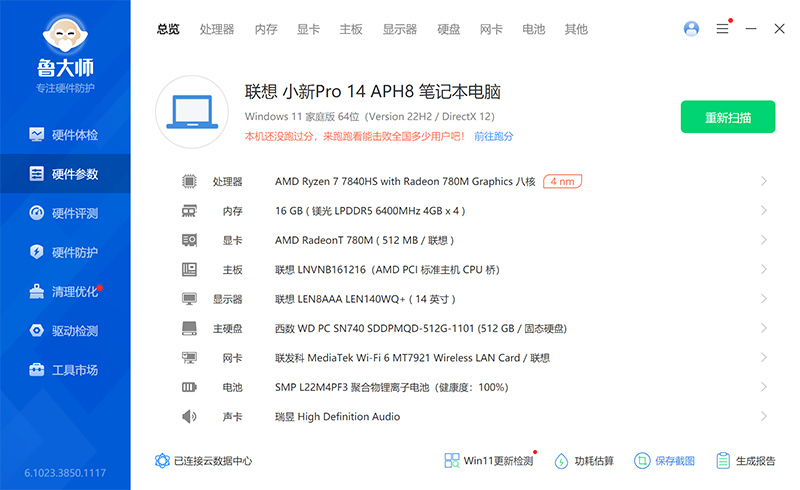
Task: Click the AMD Ryzen 7 7840HS processor text
Action: pos(405,181)
